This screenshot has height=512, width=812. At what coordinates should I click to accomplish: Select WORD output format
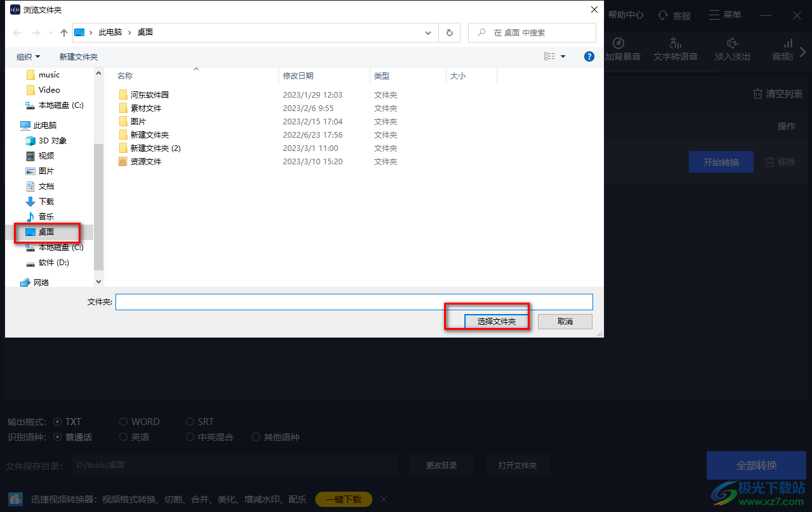140,421
